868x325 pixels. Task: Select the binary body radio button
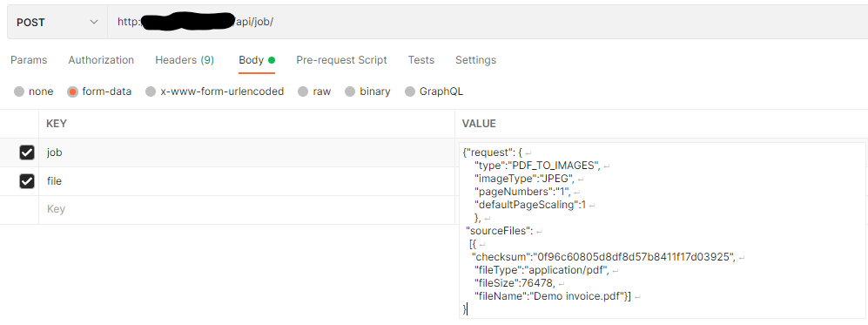tap(350, 91)
